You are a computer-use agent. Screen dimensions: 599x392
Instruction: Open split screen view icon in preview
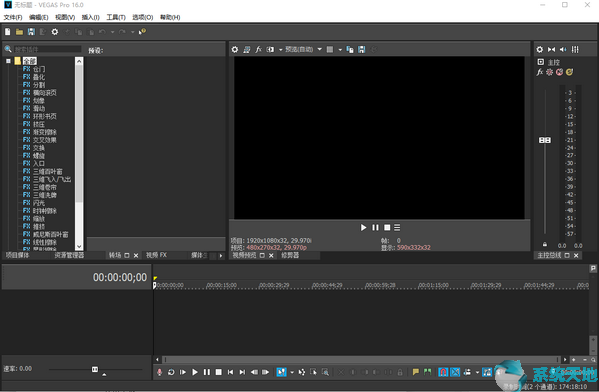click(270, 49)
